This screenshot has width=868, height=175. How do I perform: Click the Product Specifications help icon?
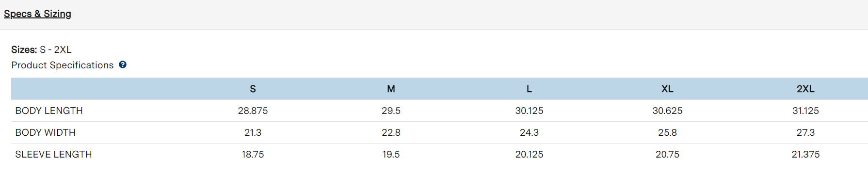click(x=123, y=64)
